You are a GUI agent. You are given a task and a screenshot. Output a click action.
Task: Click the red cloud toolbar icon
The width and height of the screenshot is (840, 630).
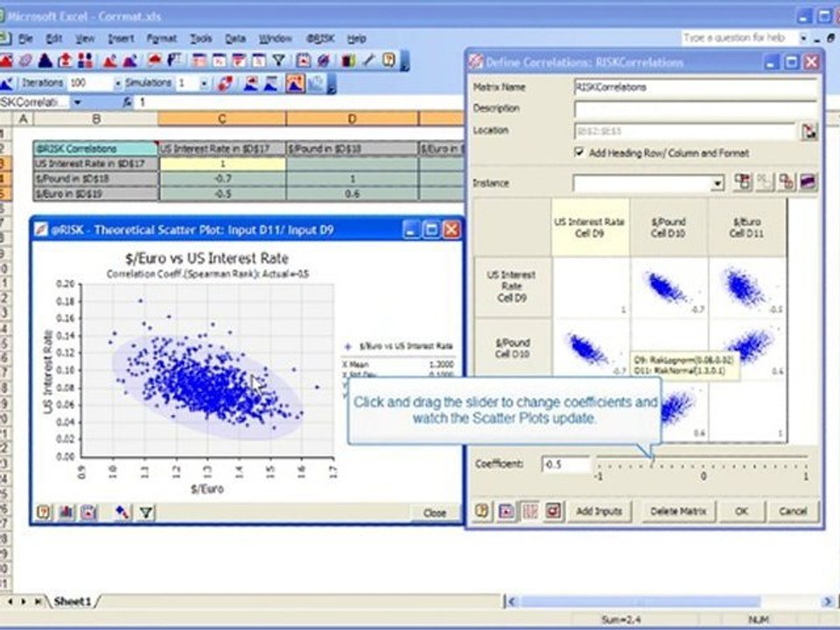[155, 60]
